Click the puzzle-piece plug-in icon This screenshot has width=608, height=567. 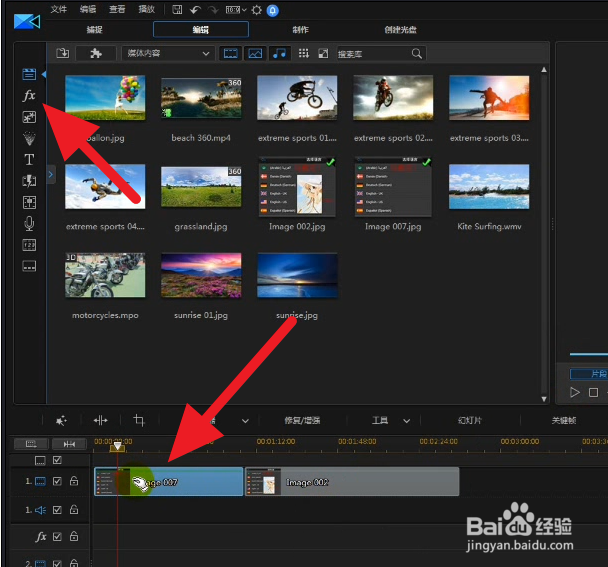[96, 53]
